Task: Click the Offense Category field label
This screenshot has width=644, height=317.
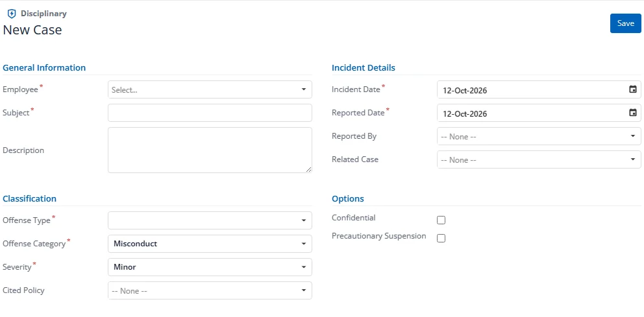Action: (x=34, y=244)
